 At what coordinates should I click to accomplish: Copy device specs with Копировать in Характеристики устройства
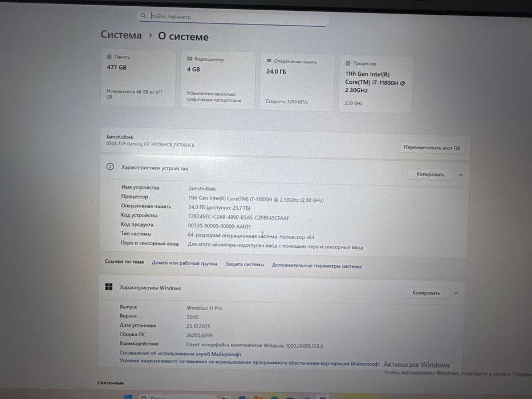430,174
